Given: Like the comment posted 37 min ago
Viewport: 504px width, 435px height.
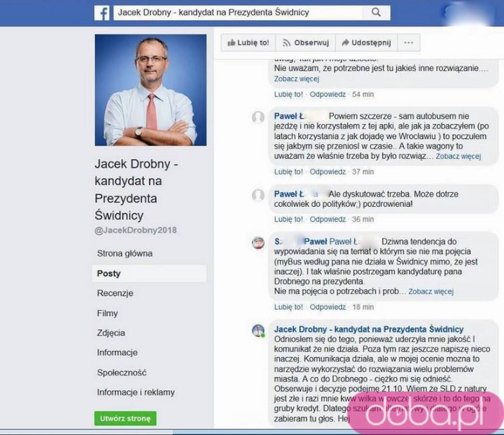Looking at the screenshot, I should tap(288, 172).
